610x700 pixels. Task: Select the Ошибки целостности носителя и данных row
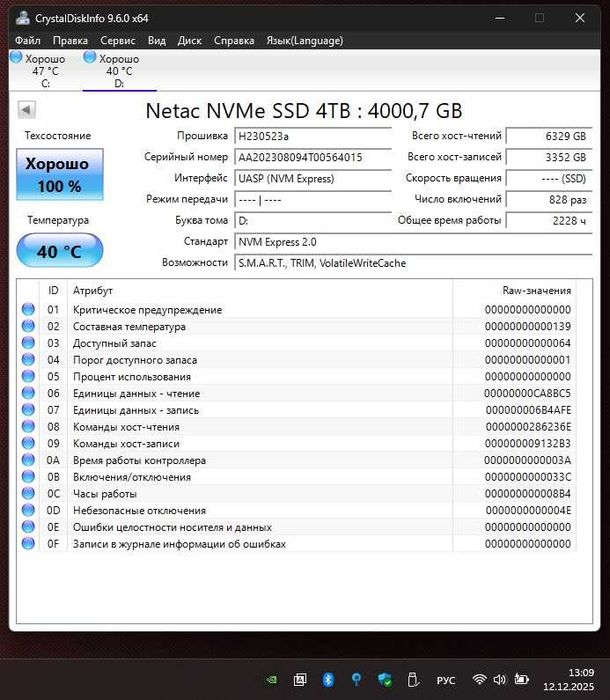[297, 527]
